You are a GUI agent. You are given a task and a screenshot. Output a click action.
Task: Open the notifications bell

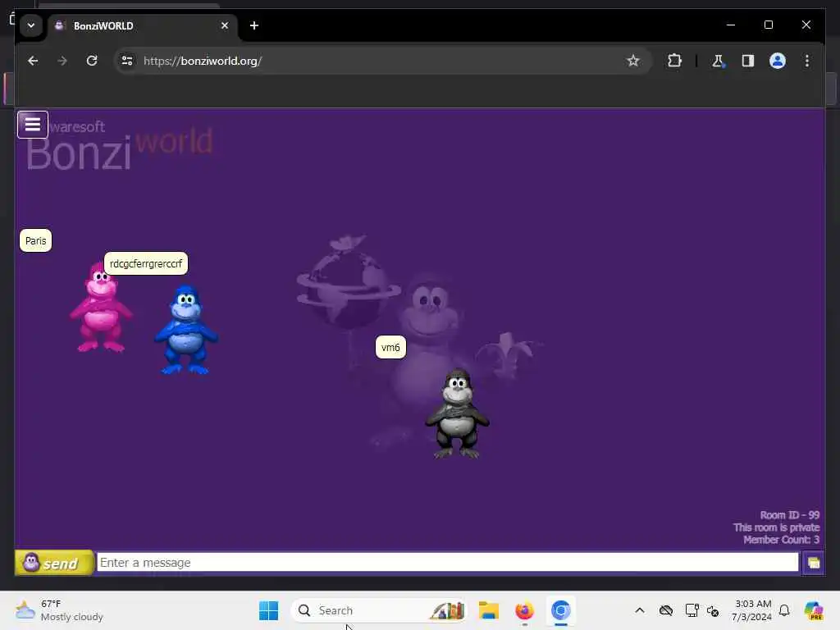[784, 610]
